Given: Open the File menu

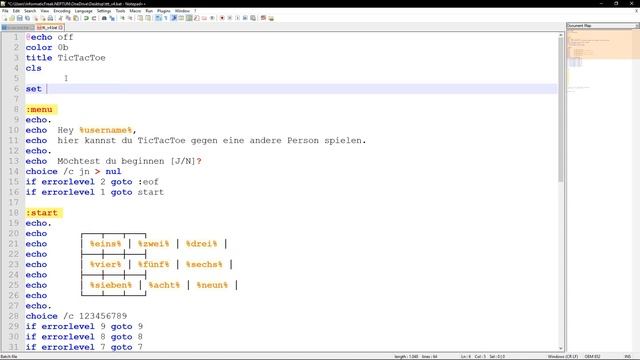Looking at the screenshot, I should (5, 11).
